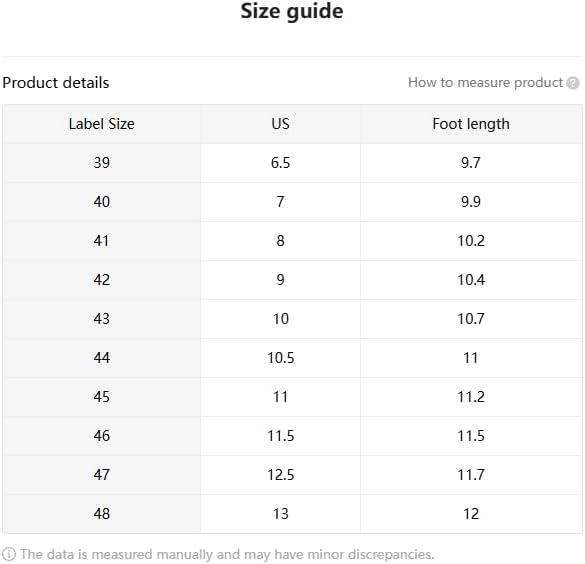Screen dimensions: 585x564
Task: Select label size 45 cell
Action: click(101, 397)
